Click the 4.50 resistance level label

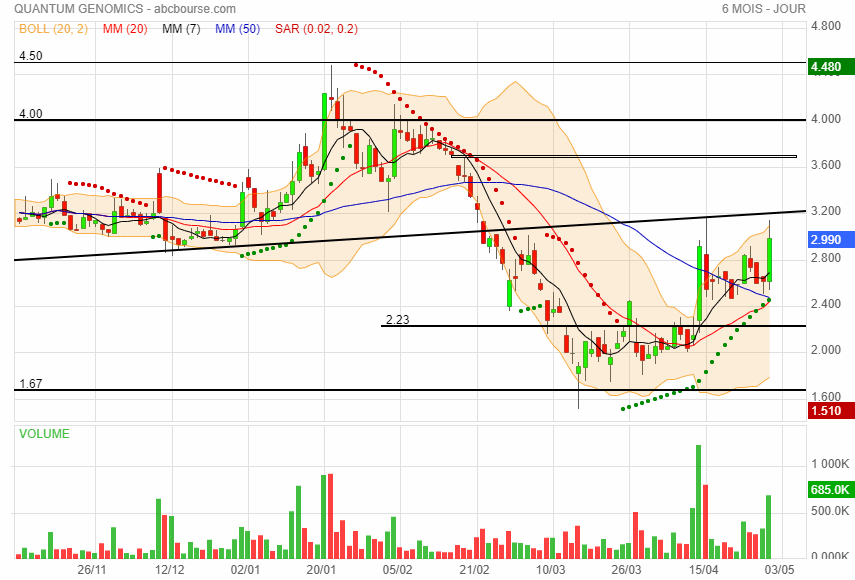(31, 56)
